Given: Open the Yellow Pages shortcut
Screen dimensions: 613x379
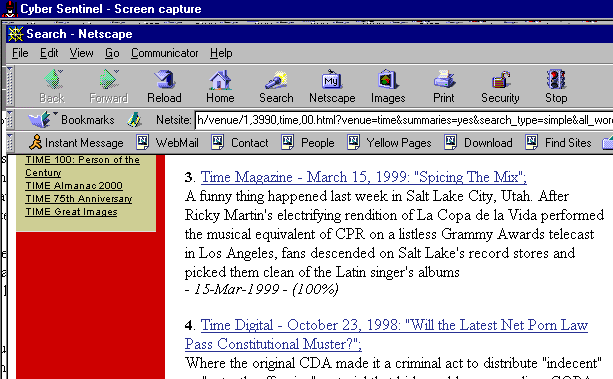Looking at the screenshot, I should point(389,143).
